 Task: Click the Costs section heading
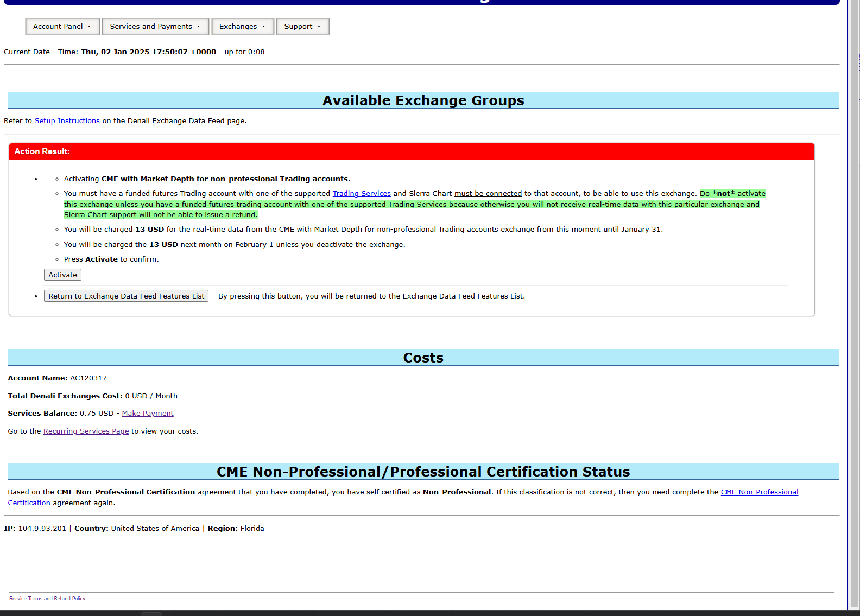pos(423,358)
